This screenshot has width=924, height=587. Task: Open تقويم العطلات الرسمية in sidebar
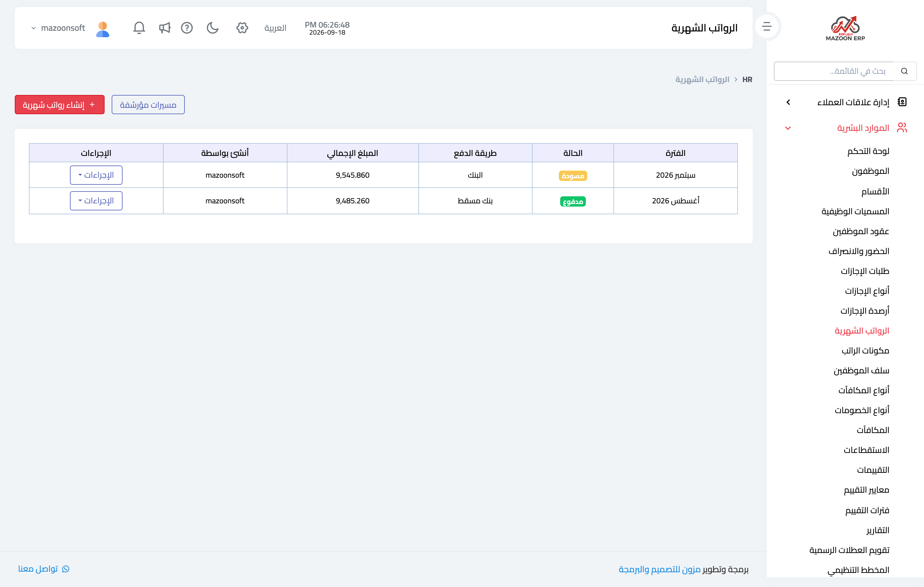click(849, 550)
